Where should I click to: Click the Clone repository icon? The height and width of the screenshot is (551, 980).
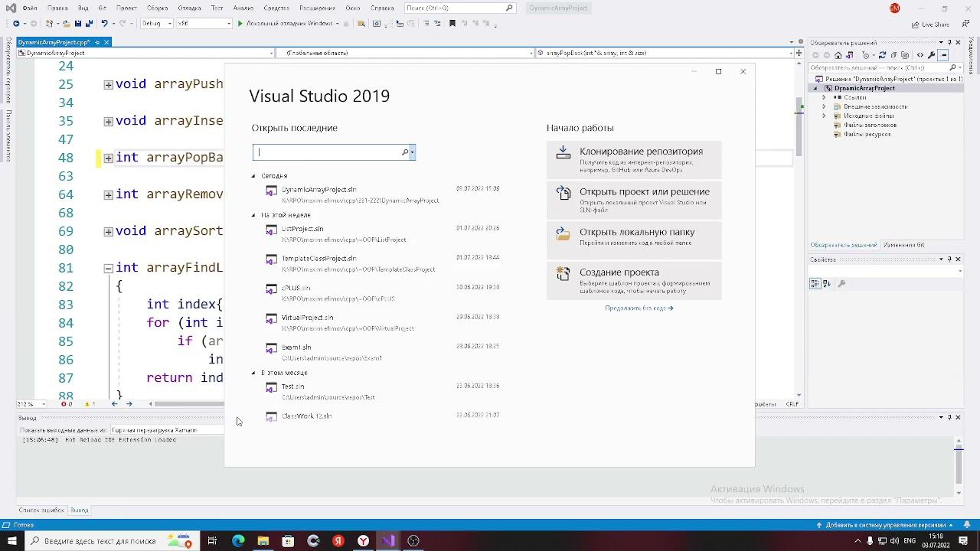(563, 153)
